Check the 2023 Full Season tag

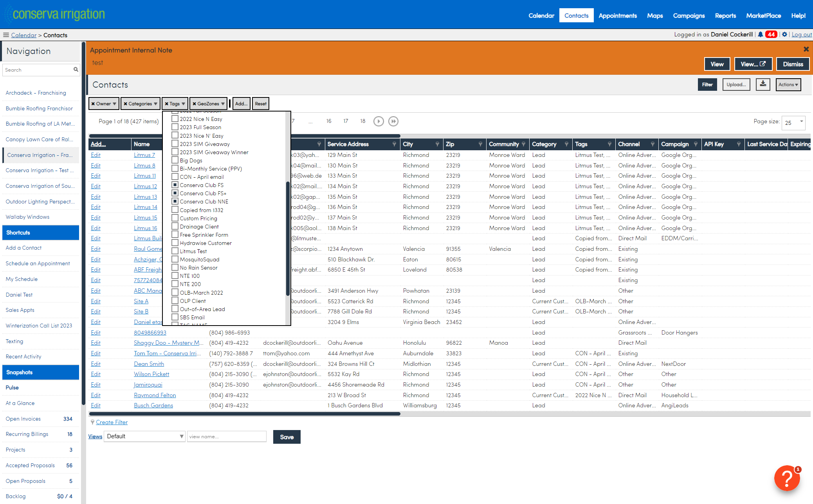pos(175,127)
